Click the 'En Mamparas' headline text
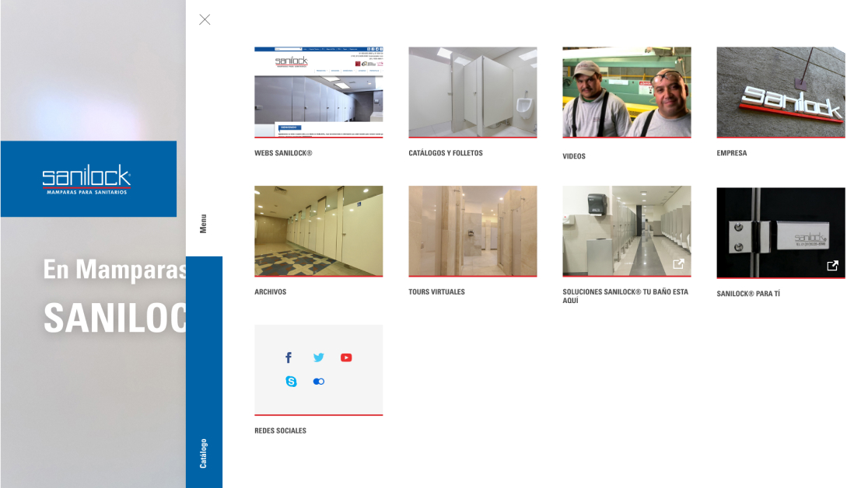 [114, 270]
